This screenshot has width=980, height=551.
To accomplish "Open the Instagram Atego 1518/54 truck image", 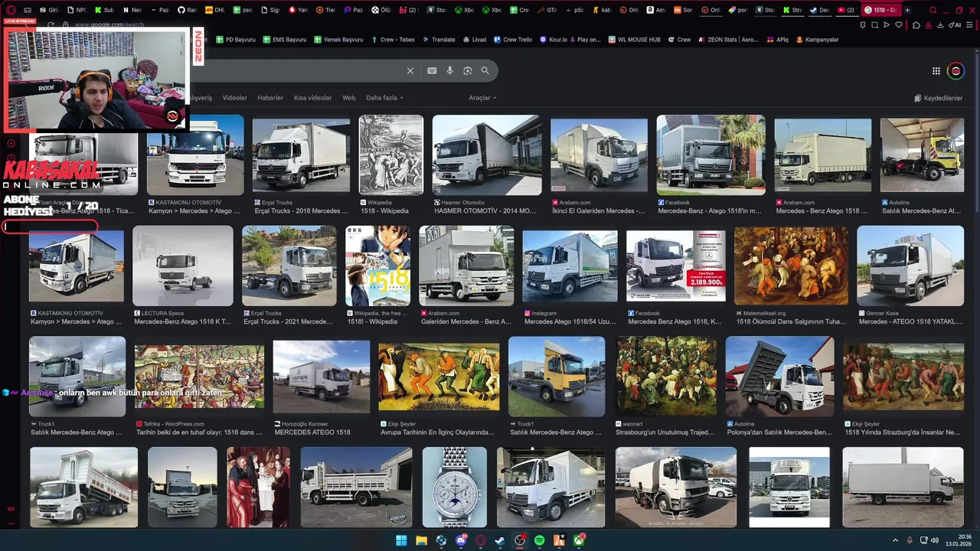I will 570,266.
